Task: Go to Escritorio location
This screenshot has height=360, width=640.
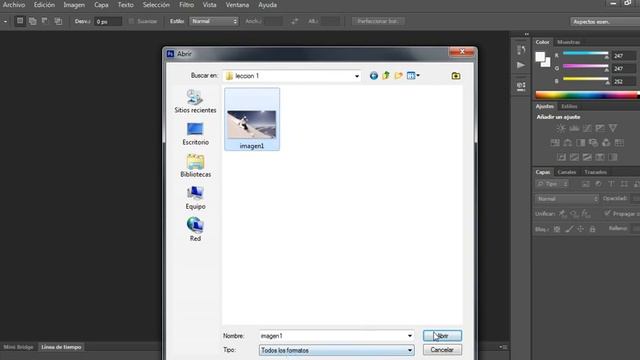Action: click(195, 134)
